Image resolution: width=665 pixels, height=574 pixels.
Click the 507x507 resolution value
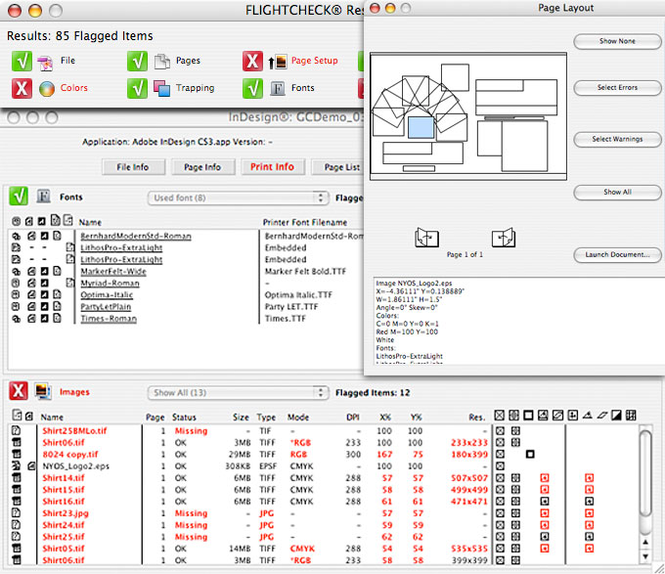(x=469, y=478)
